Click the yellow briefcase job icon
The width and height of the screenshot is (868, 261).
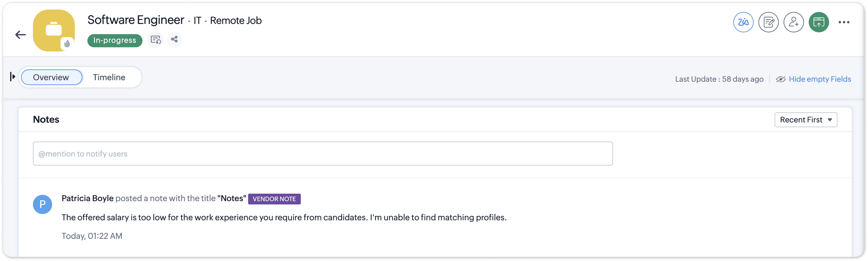(54, 30)
